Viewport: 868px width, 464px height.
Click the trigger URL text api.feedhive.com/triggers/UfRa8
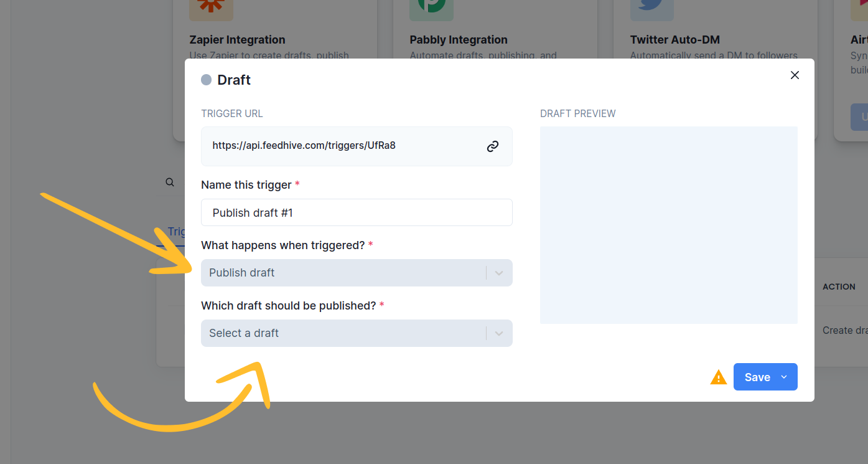coord(304,146)
